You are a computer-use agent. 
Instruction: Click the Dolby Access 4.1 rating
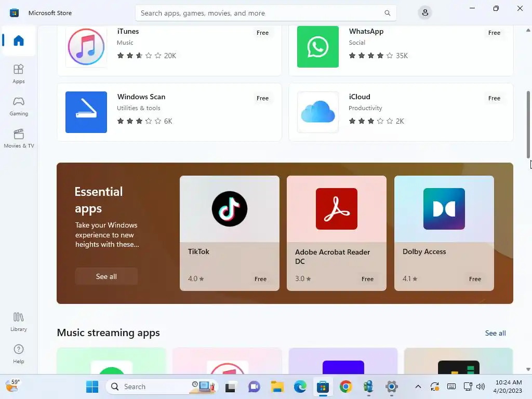[x=410, y=278]
